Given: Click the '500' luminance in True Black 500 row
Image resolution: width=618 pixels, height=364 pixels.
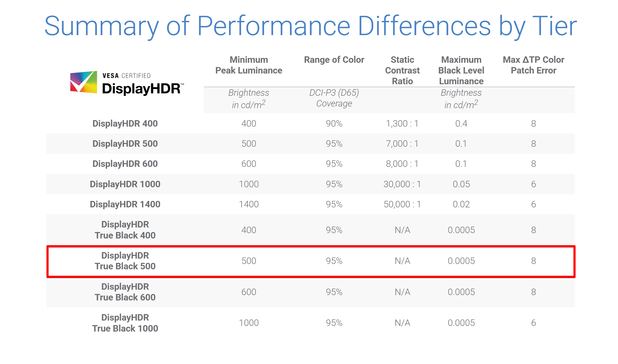Looking at the screenshot, I should click(249, 261).
